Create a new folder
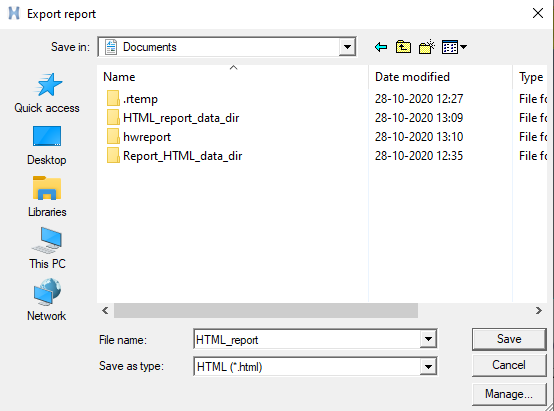This screenshot has height=411, width=554. click(x=426, y=47)
